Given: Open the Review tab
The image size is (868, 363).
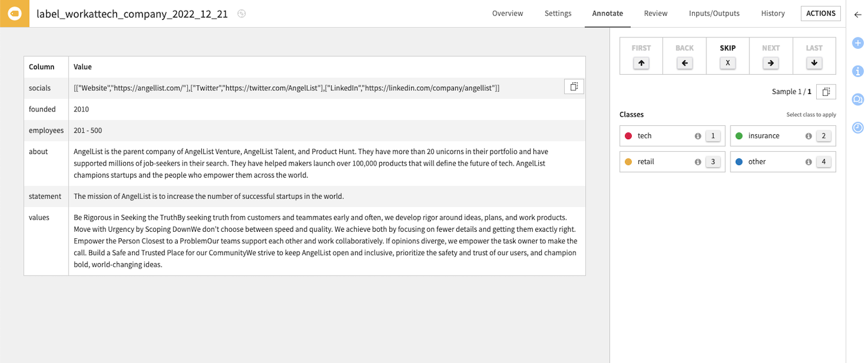Looking at the screenshot, I should (x=656, y=13).
